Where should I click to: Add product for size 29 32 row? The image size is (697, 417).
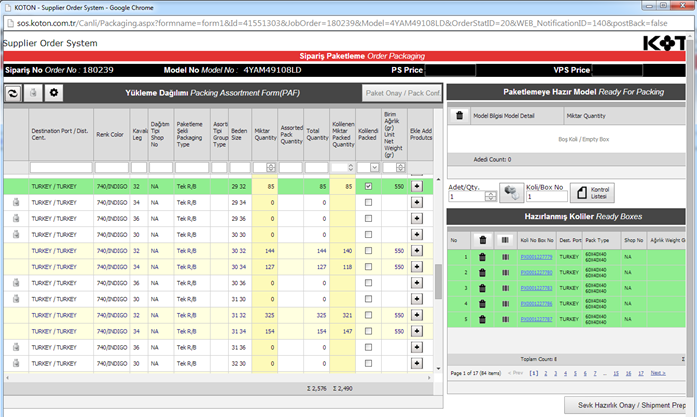coord(417,186)
